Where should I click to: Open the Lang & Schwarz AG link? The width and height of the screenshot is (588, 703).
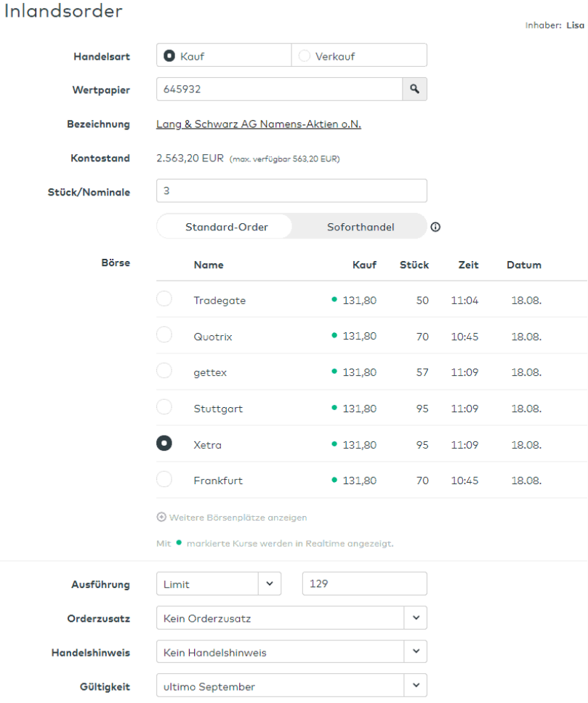(x=259, y=124)
